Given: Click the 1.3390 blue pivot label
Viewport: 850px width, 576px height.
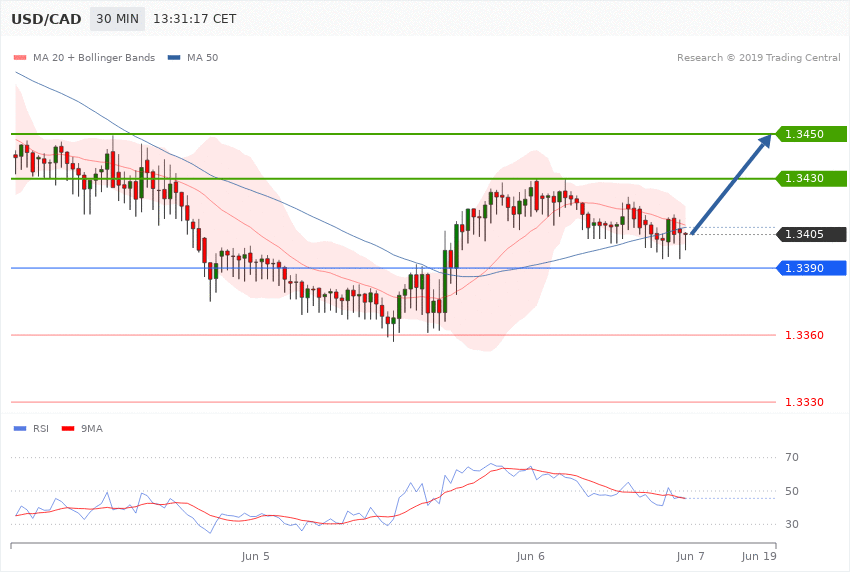Looking at the screenshot, I should pos(811,268).
